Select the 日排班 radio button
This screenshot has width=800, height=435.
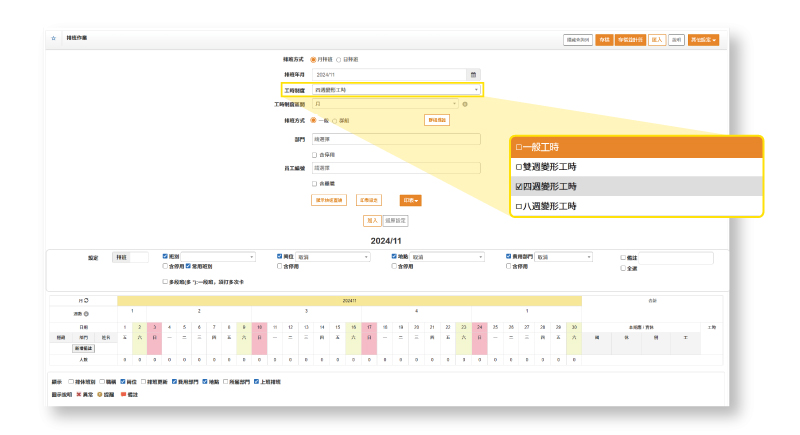338,60
